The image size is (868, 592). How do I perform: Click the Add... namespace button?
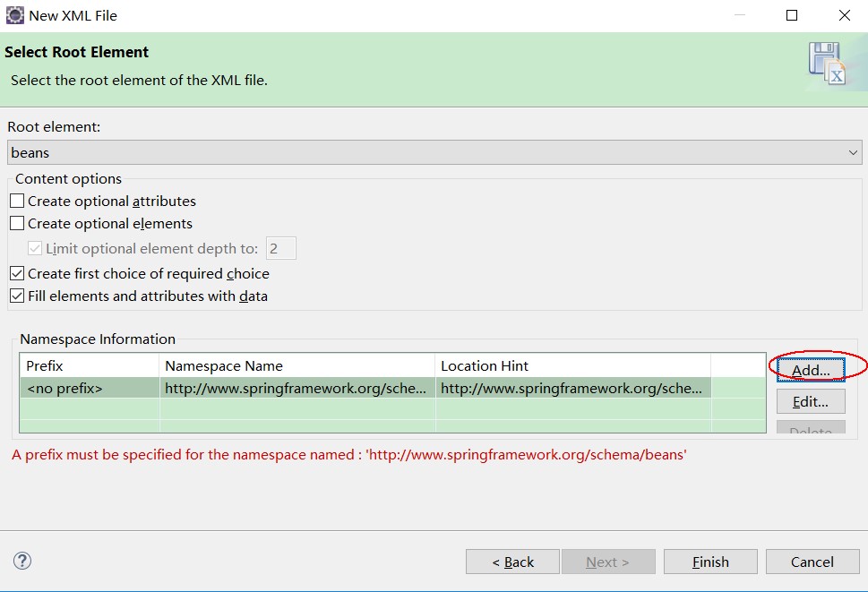[811, 370]
